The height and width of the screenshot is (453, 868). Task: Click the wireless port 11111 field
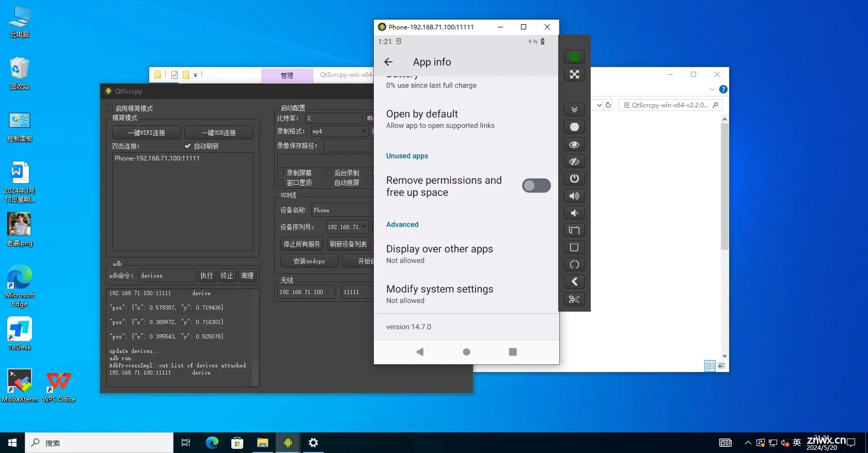point(357,292)
